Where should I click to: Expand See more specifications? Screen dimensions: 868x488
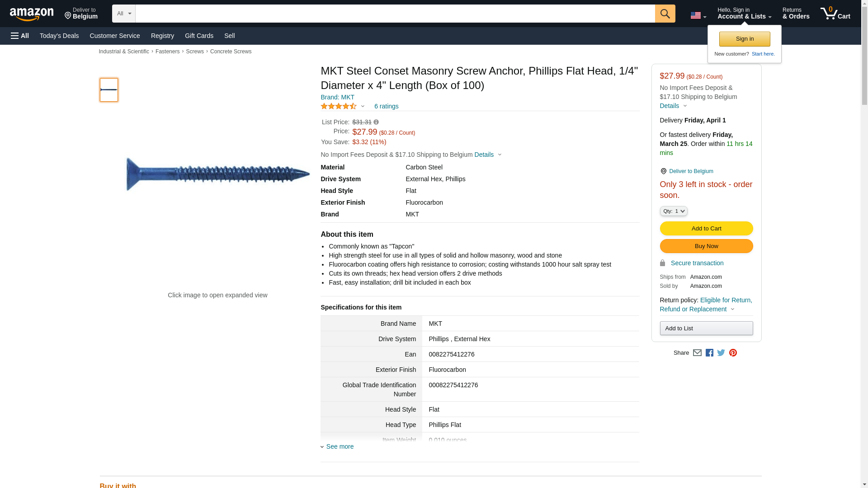tap(340, 446)
